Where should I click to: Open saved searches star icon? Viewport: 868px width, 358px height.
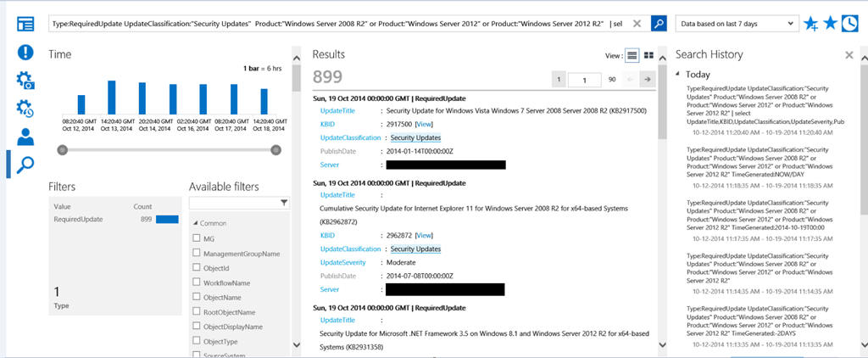coord(831,24)
